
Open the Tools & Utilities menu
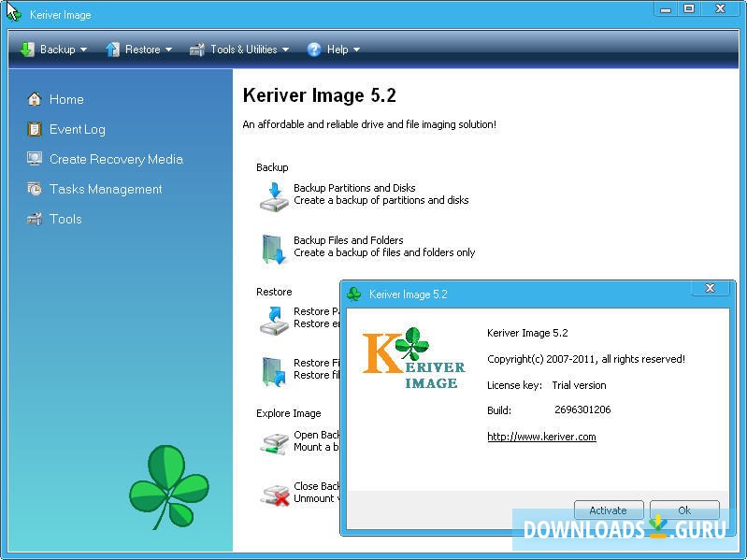tap(239, 49)
